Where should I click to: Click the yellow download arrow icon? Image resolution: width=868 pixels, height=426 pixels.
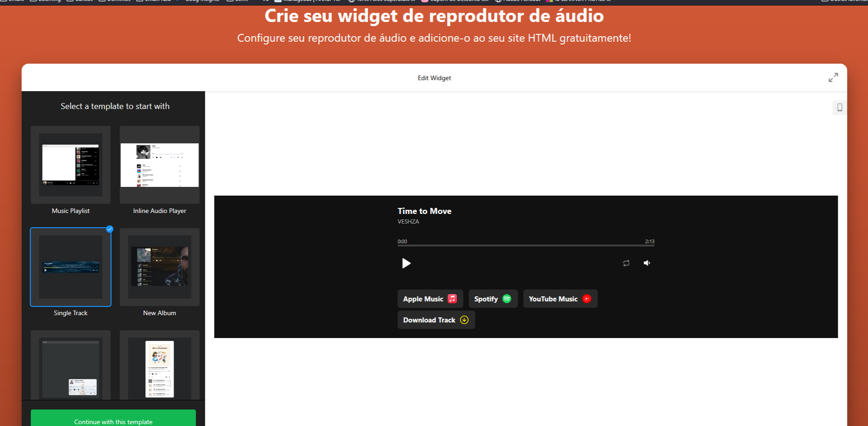pos(464,320)
